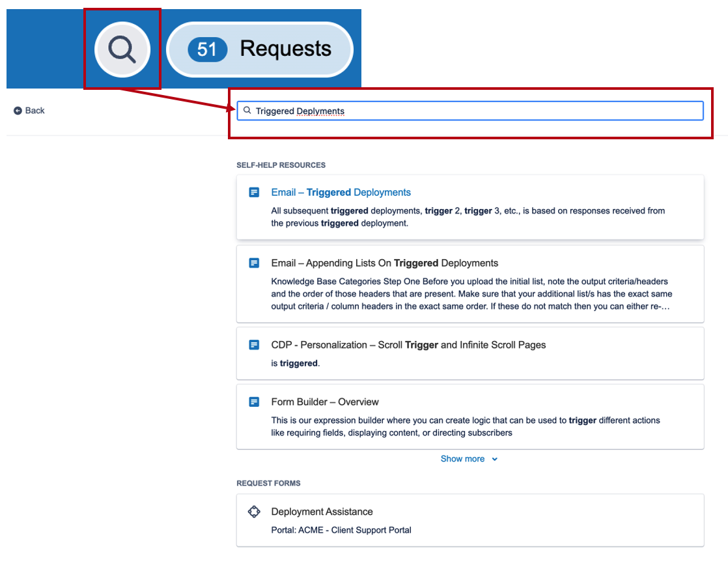Open the Email – Triggered Deployments article
Image resolution: width=728 pixels, height=565 pixels.
341,192
